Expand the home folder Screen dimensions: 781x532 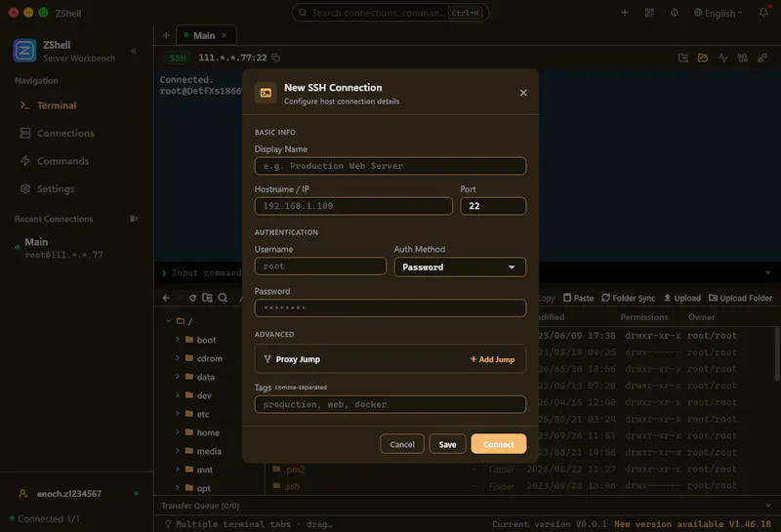click(x=177, y=431)
